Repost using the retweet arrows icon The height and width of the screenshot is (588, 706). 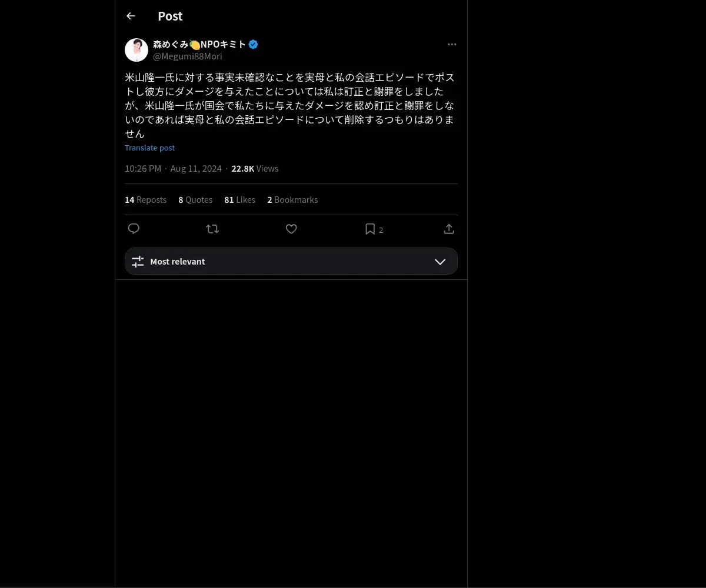pos(212,229)
